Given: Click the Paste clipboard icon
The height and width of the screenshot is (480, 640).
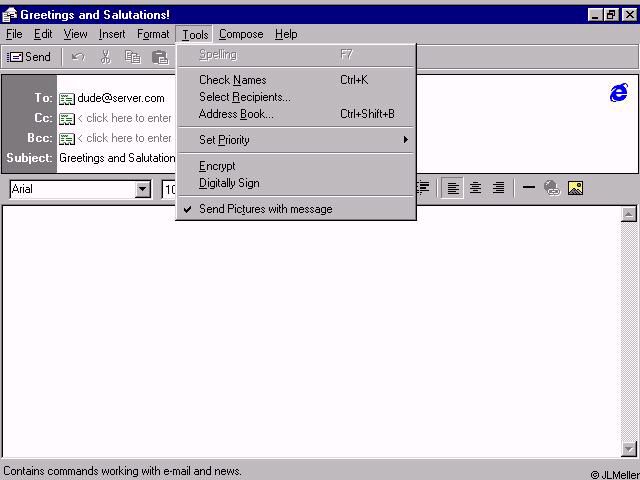Looking at the screenshot, I should 160,57.
